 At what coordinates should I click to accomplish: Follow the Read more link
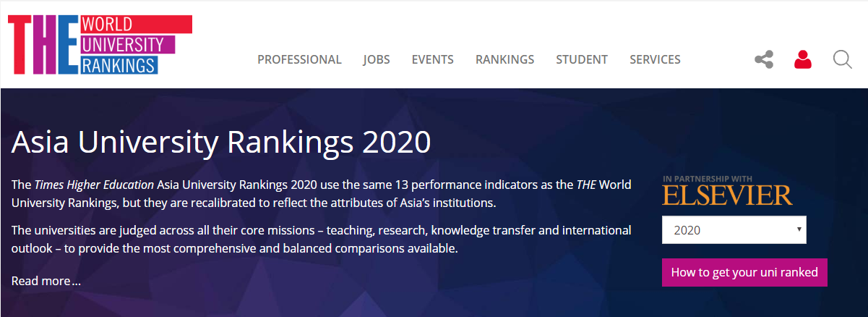coord(46,281)
